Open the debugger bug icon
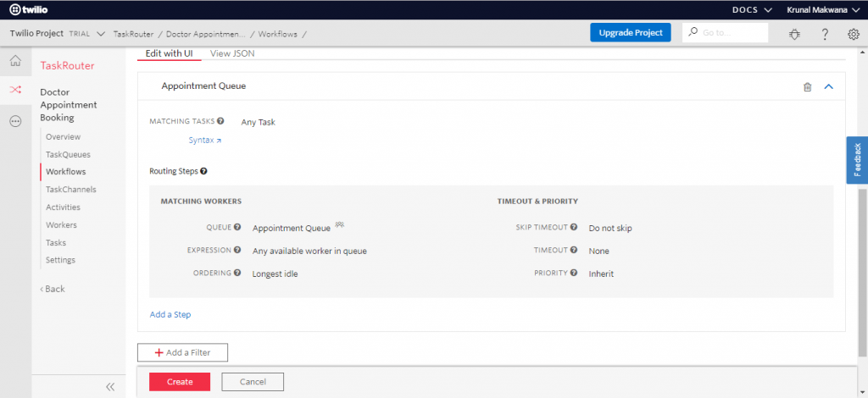The image size is (868, 398). pos(795,34)
